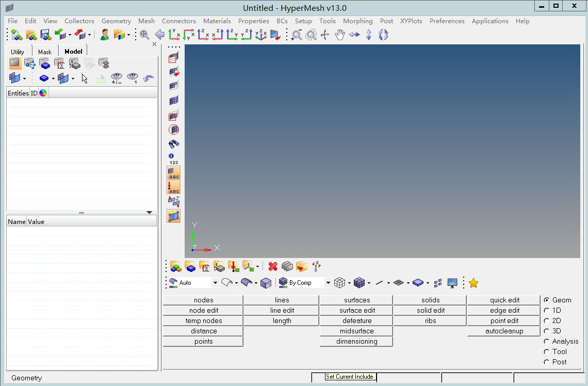The width and height of the screenshot is (588, 386).
Task: Select the Geom panel page radio button
Action: [546, 300]
